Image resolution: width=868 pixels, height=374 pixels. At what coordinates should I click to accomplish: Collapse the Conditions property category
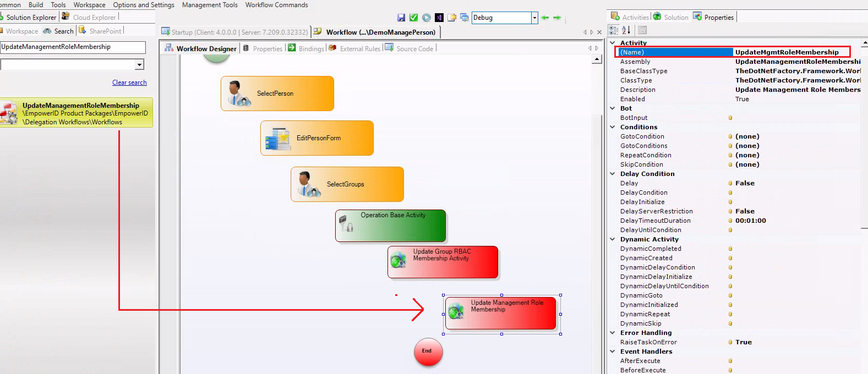click(613, 127)
